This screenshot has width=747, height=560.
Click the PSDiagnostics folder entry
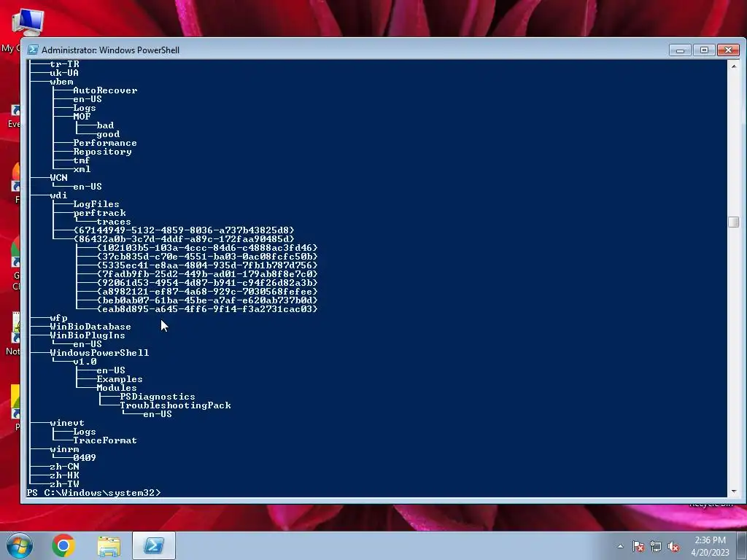[x=158, y=397]
